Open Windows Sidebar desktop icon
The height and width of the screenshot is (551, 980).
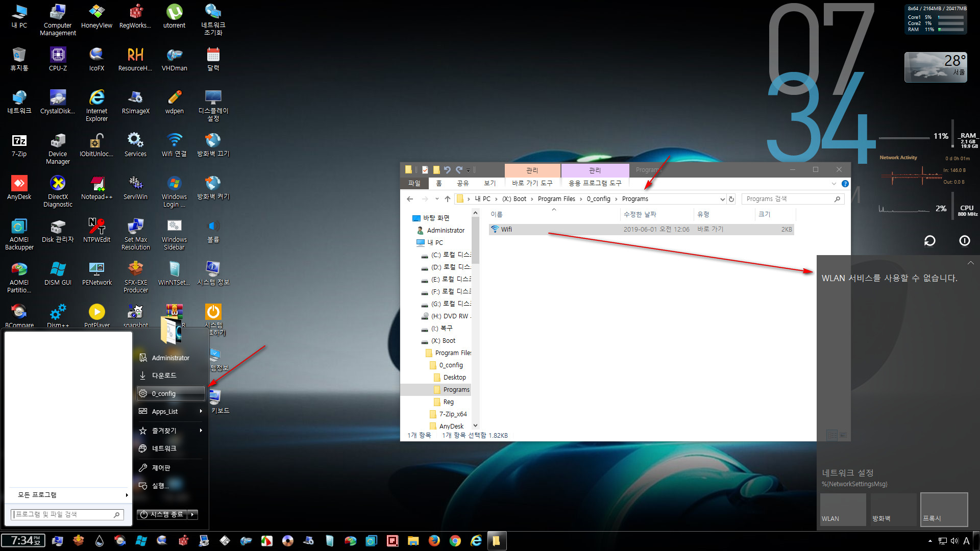click(x=174, y=234)
